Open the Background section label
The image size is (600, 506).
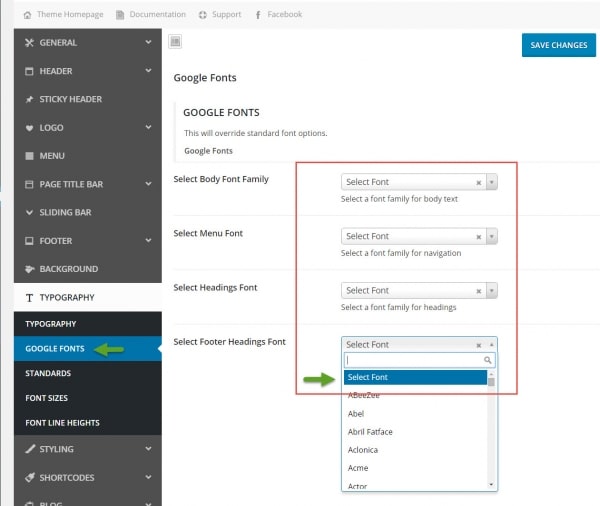pos(69,269)
